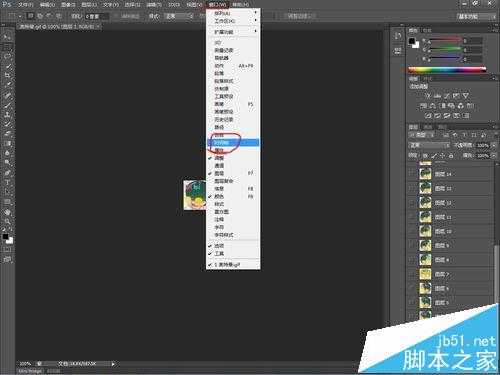Toggle visibility of layer 图层 11
This screenshot has width=500, height=375.
click(x=412, y=217)
